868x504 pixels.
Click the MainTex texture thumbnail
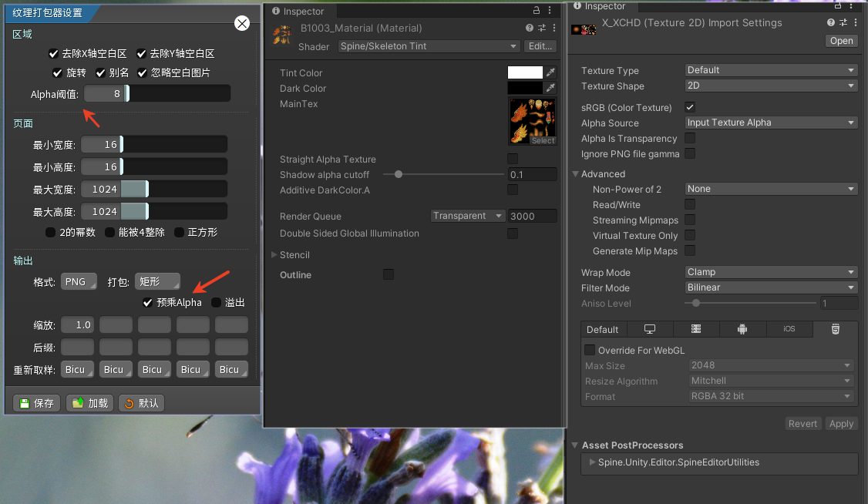(532, 121)
